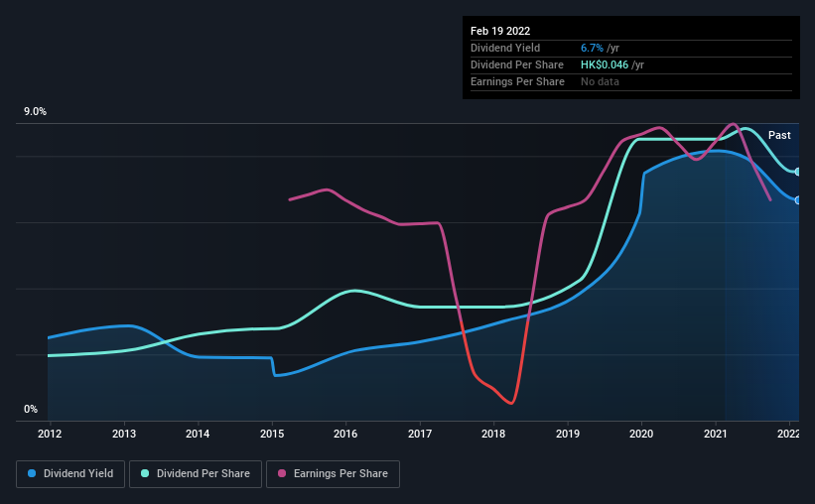Screen dimensions: 815x504
Task: Click the 6.7% dividend yield value
Action: (x=592, y=48)
